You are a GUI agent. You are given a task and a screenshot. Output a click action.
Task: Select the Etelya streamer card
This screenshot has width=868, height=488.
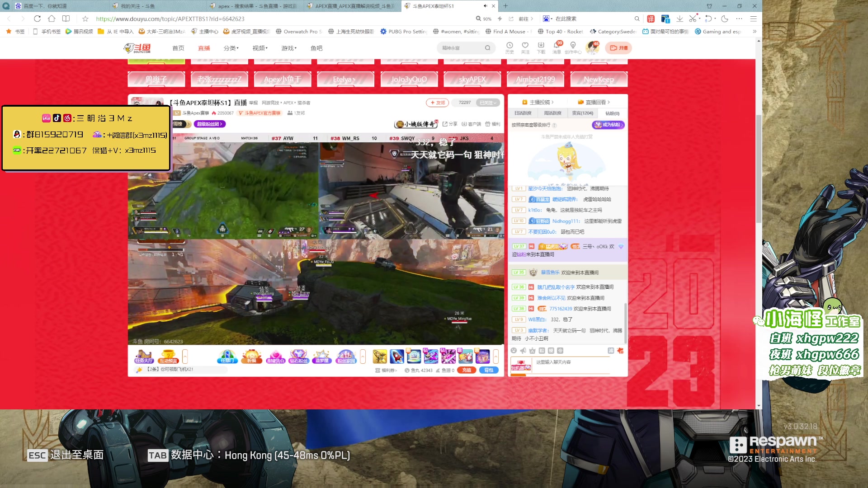click(345, 79)
